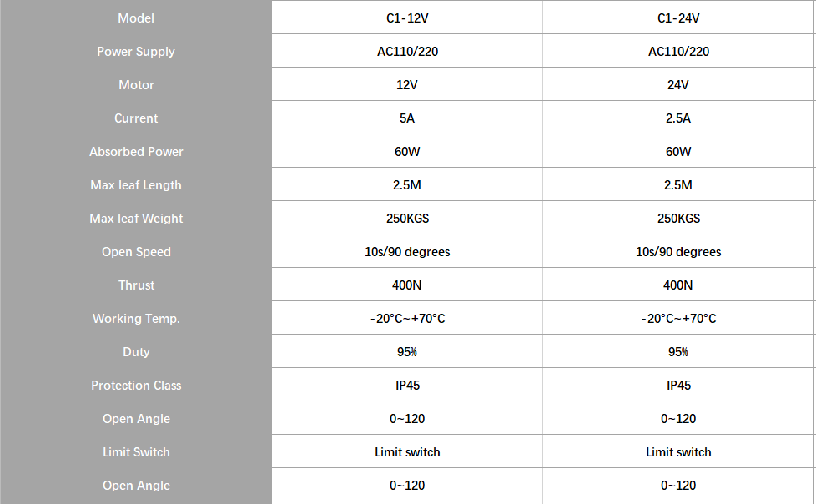This screenshot has height=504, width=816.
Task: Select 10s/90 degrees in C1-24V column
Action: [678, 252]
